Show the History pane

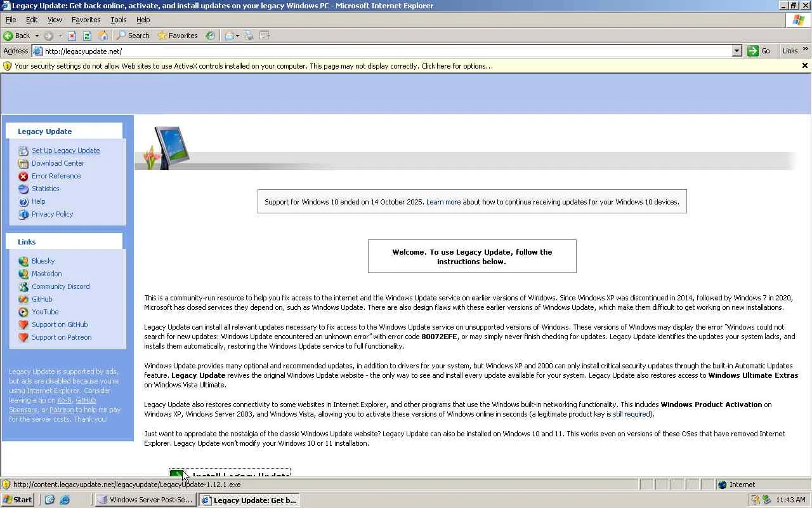click(210, 36)
